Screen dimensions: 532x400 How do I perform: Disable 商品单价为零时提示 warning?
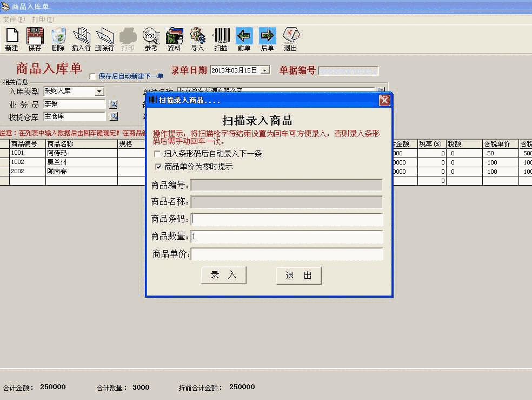pyautogui.click(x=158, y=167)
